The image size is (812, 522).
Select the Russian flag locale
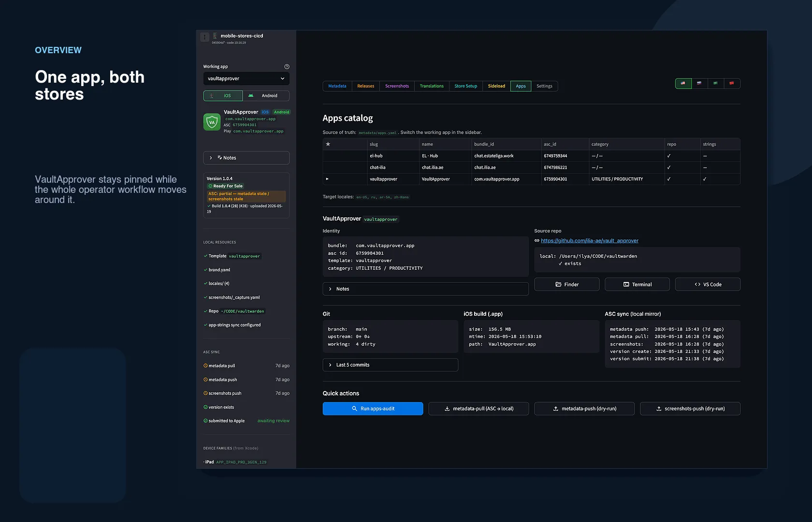pos(699,83)
